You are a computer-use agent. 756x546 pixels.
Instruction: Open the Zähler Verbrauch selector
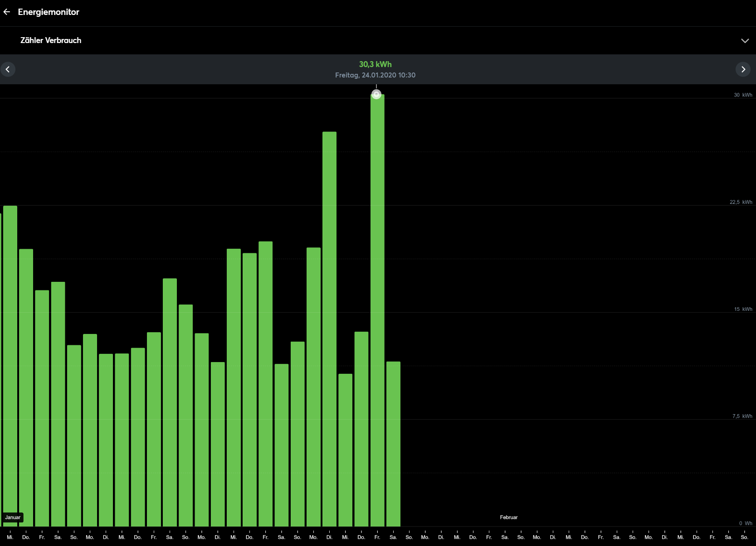tap(378, 40)
